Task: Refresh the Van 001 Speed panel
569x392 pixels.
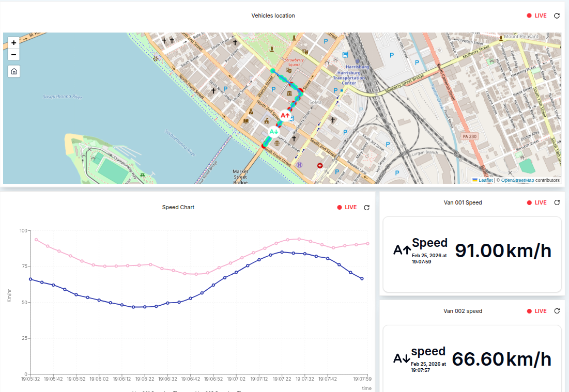Action: pyautogui.click(x=556, y=202)
